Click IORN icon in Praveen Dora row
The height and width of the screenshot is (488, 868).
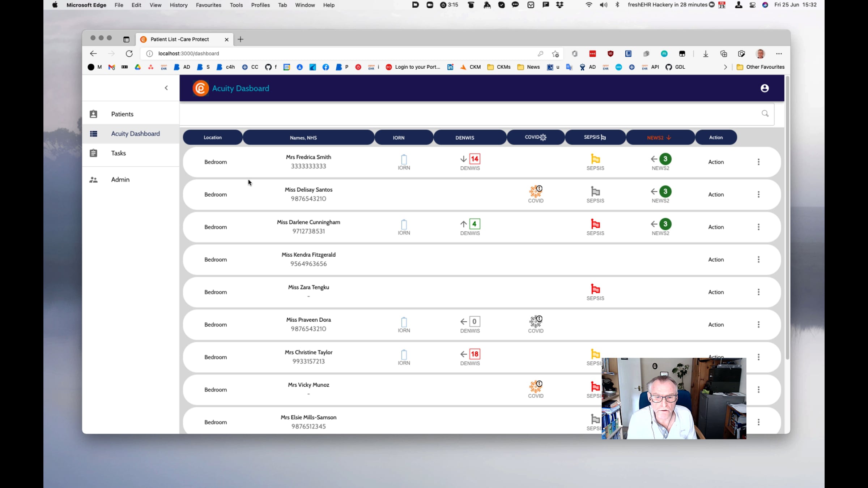404,322
